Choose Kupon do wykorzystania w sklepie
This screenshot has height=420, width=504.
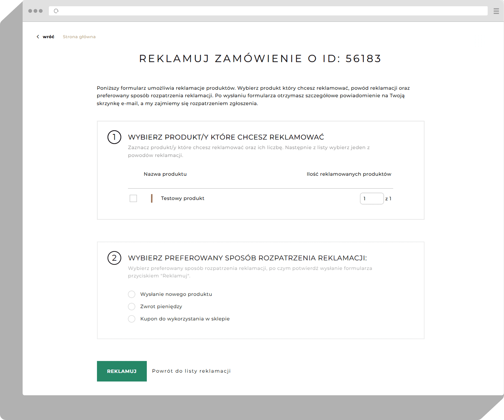point(132,319)
